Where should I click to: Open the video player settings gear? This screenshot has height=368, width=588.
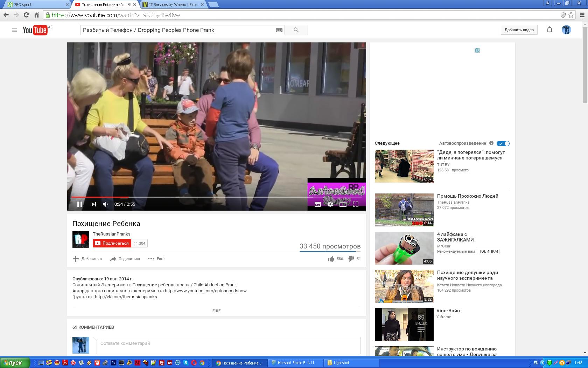tap(330, 204)
